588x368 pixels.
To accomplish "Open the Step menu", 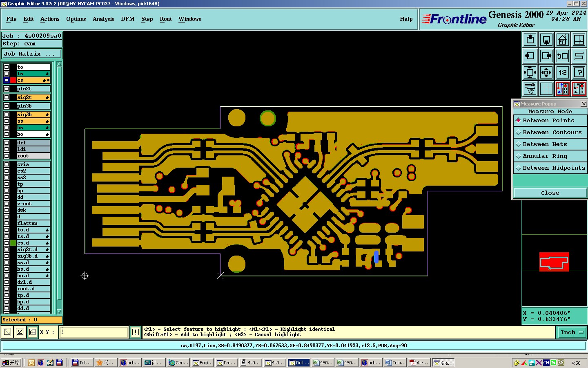I will 147,19.
